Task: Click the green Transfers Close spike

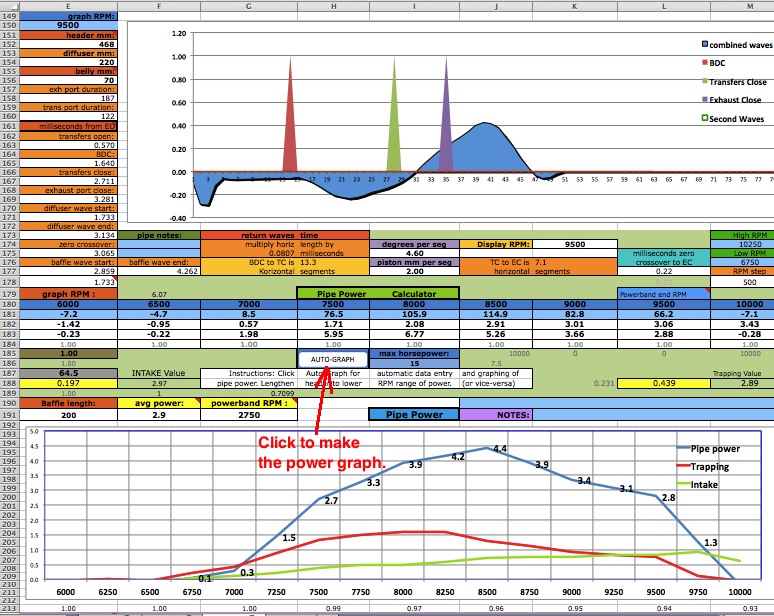Action: pos(394,128)
